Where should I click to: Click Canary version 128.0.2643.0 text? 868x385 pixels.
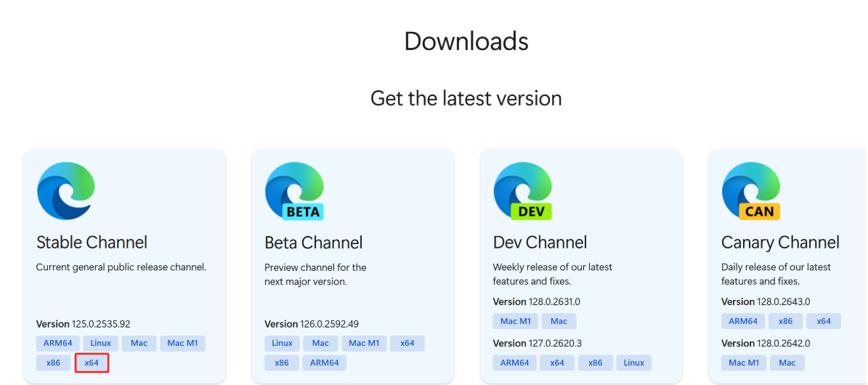[x=766, y=302]
